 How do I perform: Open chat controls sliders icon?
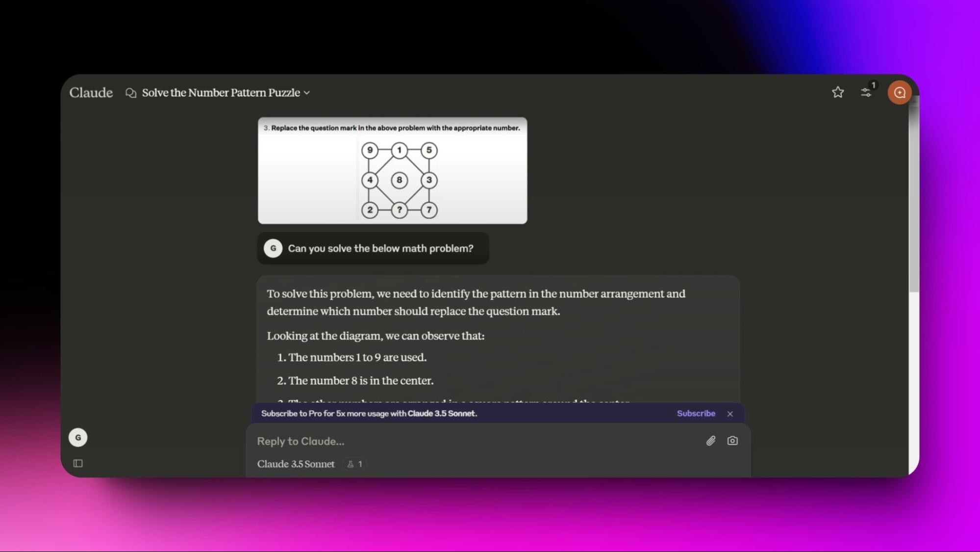(866, 92)
